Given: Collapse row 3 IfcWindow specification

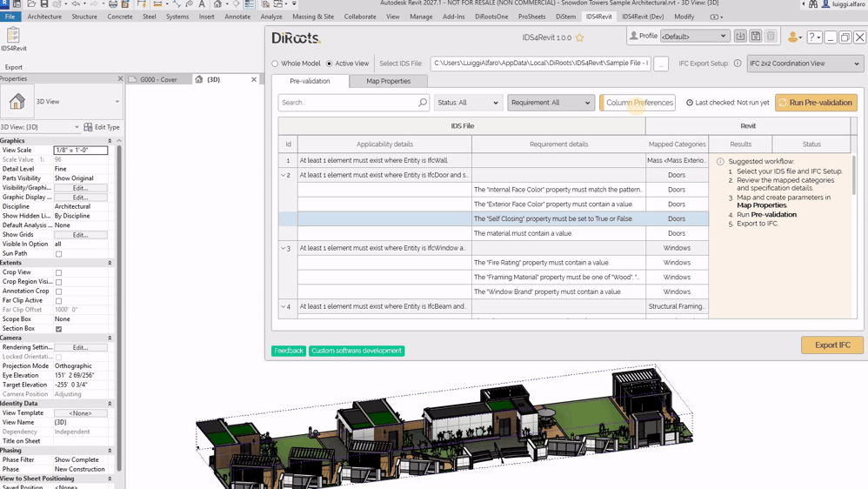Looking at the screenshot, I should (283, 248).
